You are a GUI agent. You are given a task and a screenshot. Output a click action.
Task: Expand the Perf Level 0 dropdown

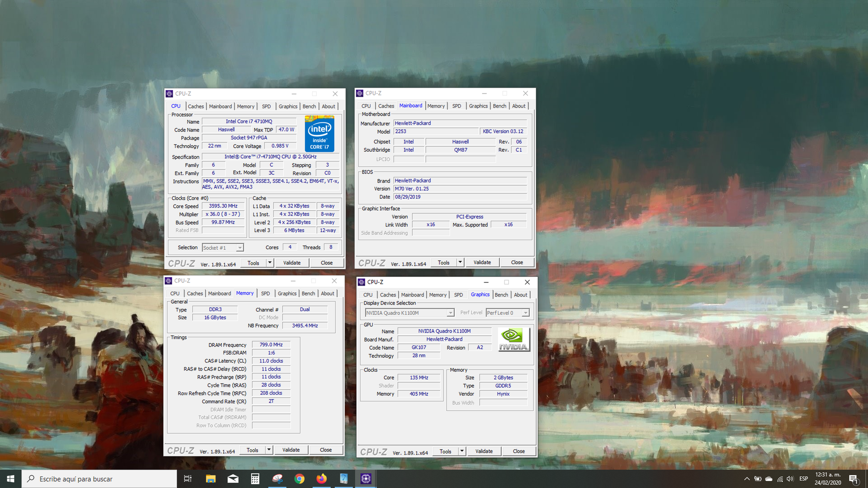(x=525, y=313)
